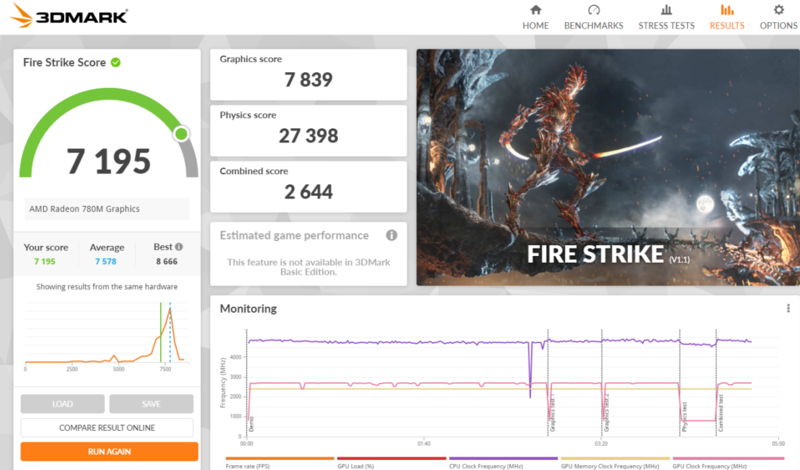The width and height of the screenshot is (800, 470).
Task: Click the info icon next to Best score
Action: (179, 247)
